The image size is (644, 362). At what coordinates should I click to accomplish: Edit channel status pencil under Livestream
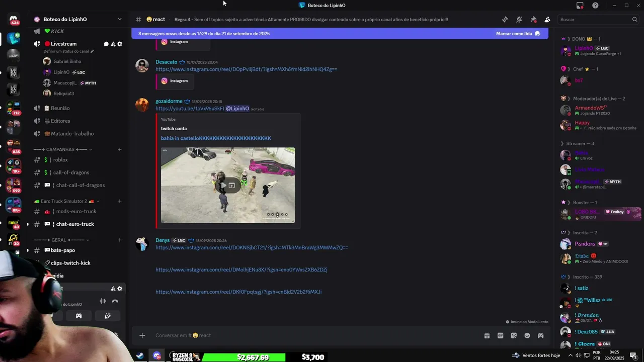(92, 51)
